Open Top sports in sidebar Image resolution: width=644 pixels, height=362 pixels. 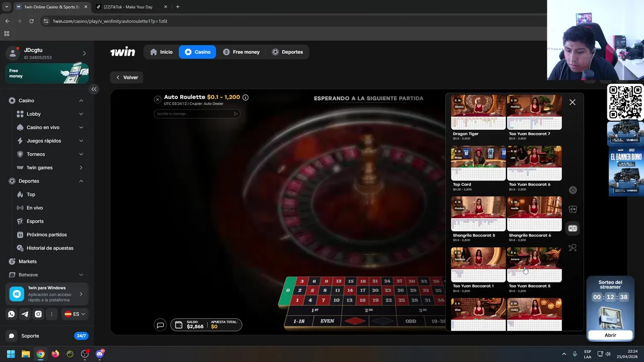pos(47,195)
